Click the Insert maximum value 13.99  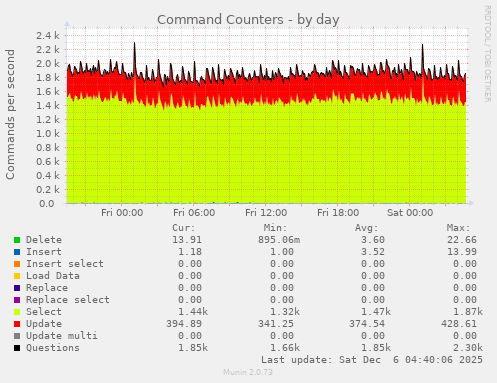click(462, 252)
